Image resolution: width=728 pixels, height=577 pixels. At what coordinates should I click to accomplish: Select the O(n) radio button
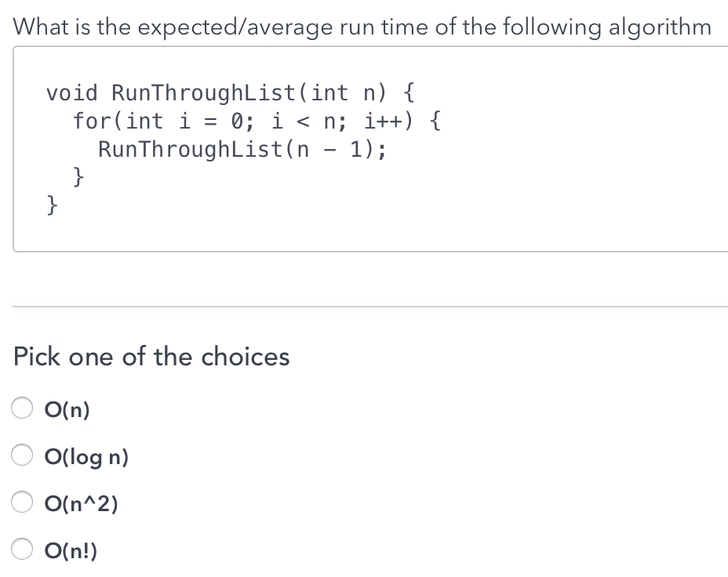22,408
